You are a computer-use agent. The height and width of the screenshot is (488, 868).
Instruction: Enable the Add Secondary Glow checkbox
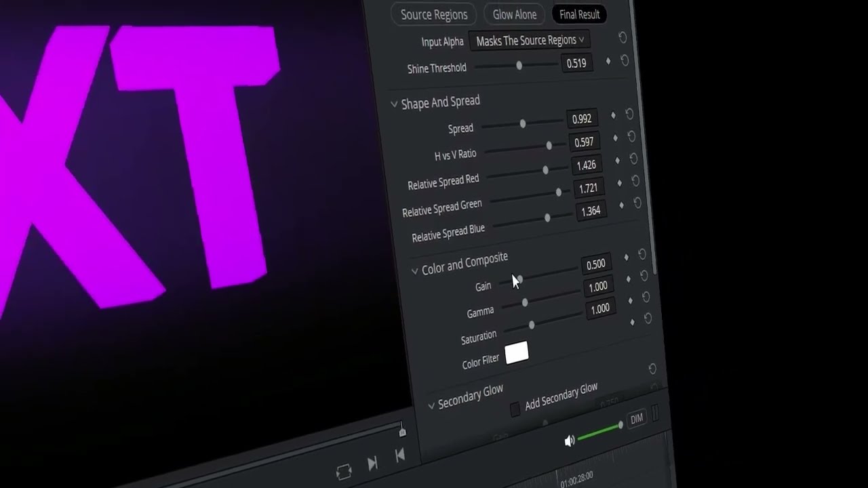515,409
